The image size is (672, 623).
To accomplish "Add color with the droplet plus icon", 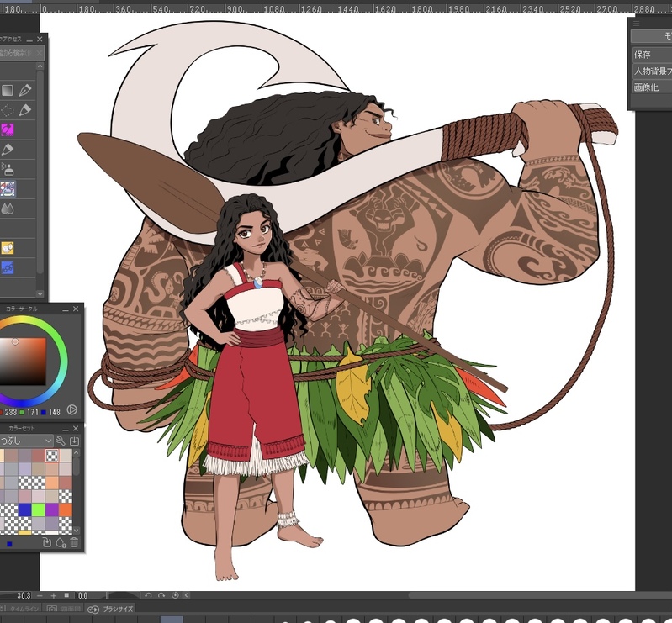I will point(61,543).
